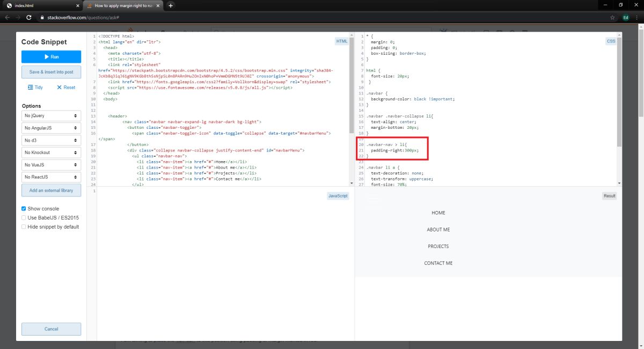
Task: Click the CSS editor vertical scrollbar
Action: [x=620, y=91]
